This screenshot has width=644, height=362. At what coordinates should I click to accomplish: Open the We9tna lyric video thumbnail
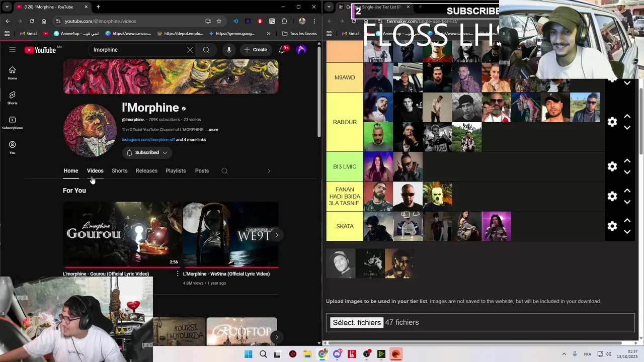[x=230, y=234]
